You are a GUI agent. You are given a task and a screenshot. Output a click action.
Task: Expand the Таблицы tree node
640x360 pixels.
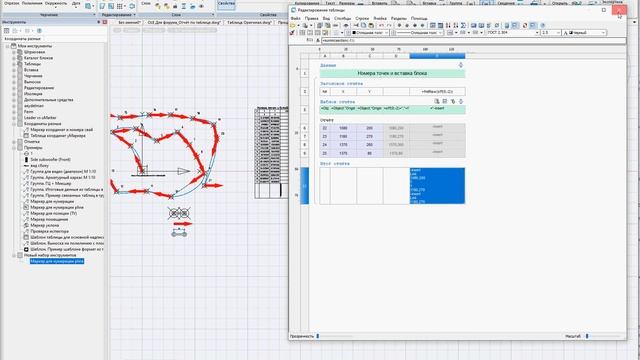pos(14,64)
